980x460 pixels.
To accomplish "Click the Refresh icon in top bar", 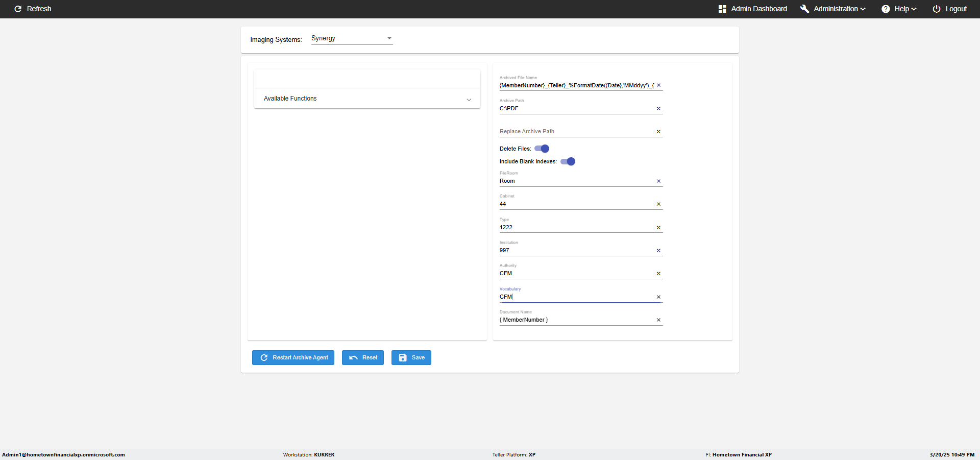I will click(x=18, y=9).
